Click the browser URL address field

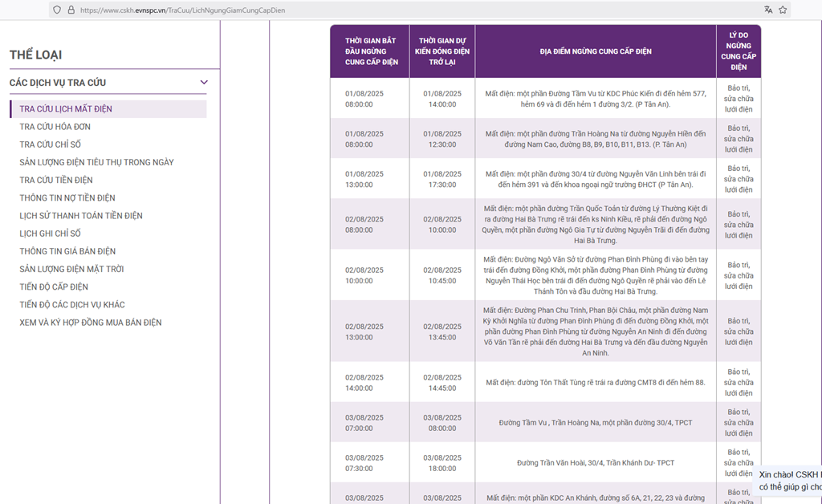click(x=401, y=10)
